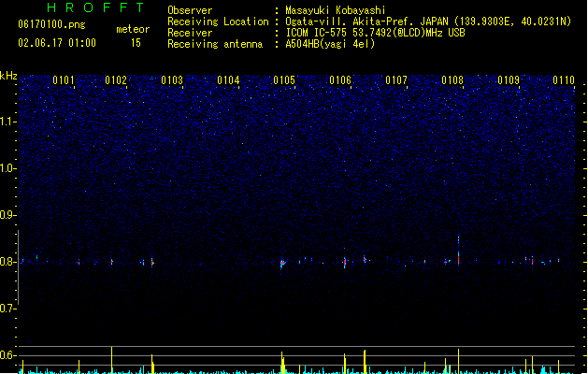Click the tall meteor echo under 0108

[x=458, y=252]
